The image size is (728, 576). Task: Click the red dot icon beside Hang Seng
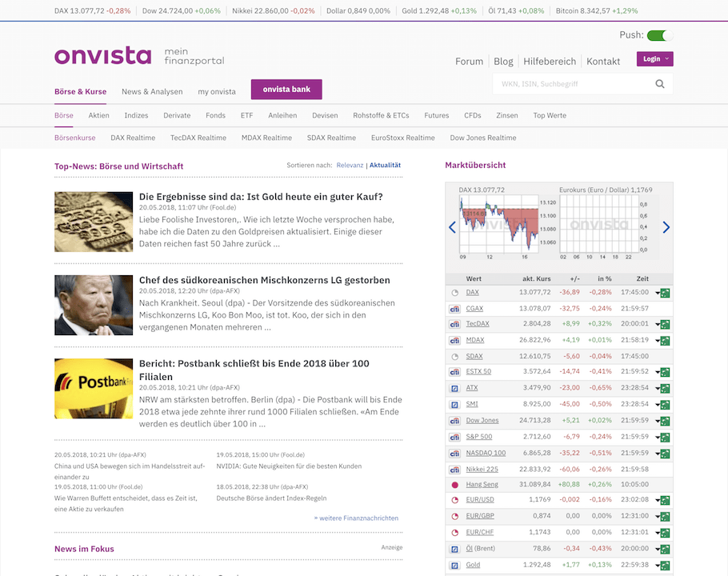point(455,485)
